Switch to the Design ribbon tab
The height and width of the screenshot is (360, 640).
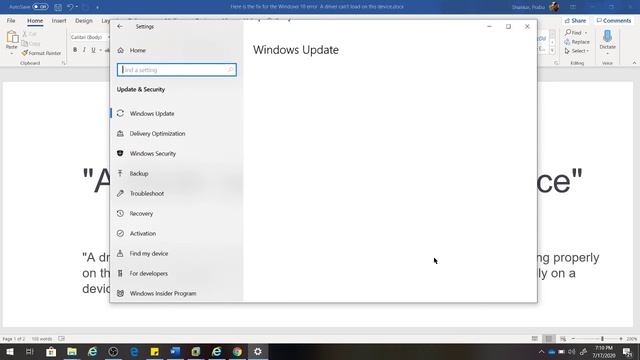(84, 20)
